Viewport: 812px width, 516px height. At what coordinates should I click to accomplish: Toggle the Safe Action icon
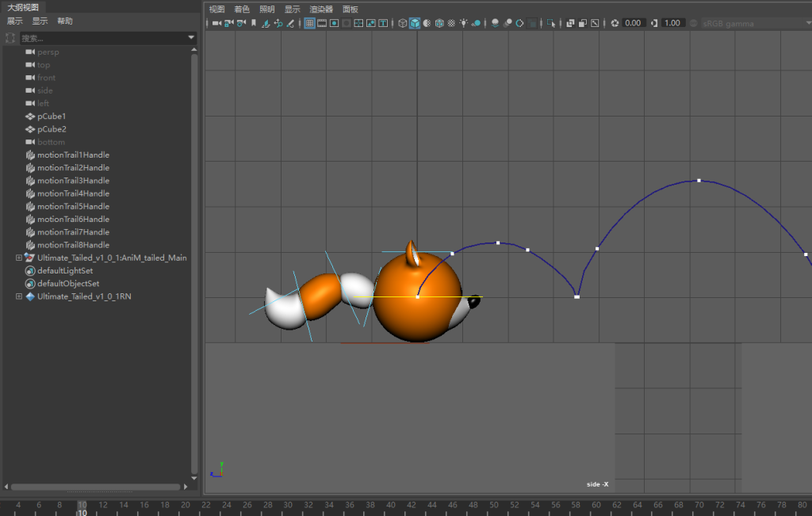click(371, 23)
